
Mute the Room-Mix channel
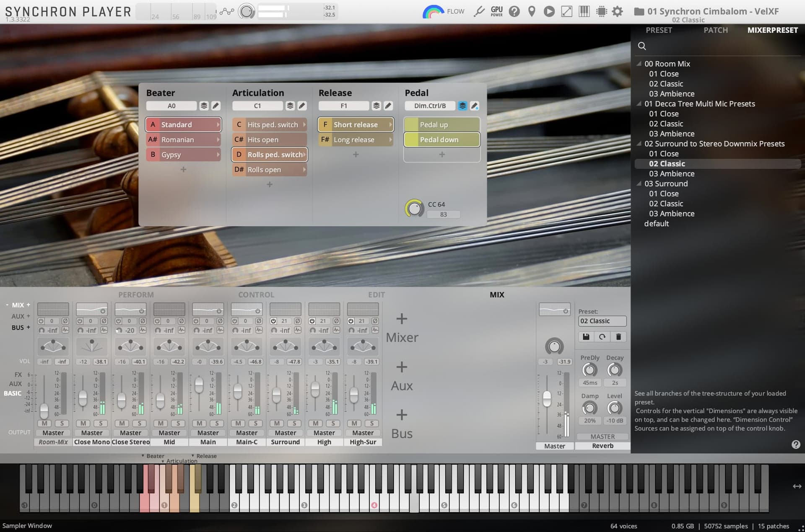pyautogui.click(x=44, y=424)
